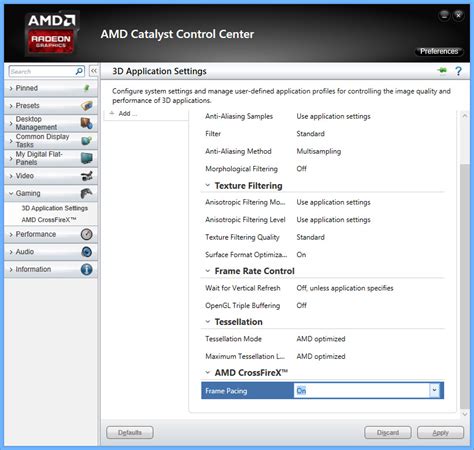Viewport: 474px width, 450px height.
Task: Select the Morphological Filtering Off value
Action: click(301, 169)
